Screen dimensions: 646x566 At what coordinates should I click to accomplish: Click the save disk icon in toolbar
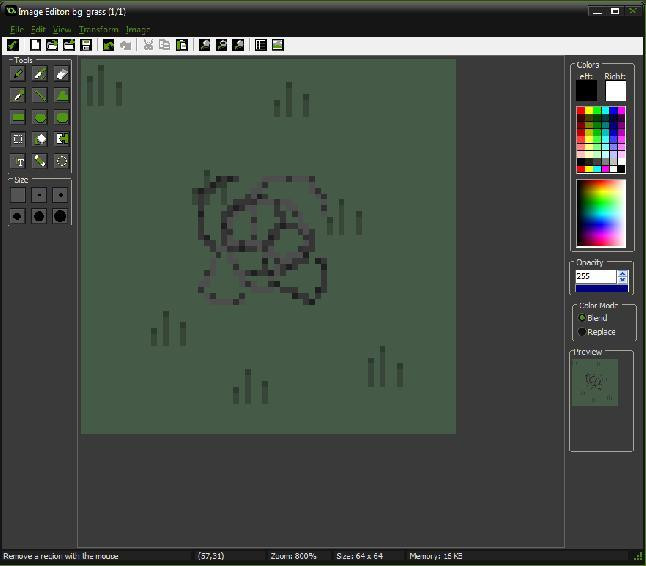tap(86, 45)
